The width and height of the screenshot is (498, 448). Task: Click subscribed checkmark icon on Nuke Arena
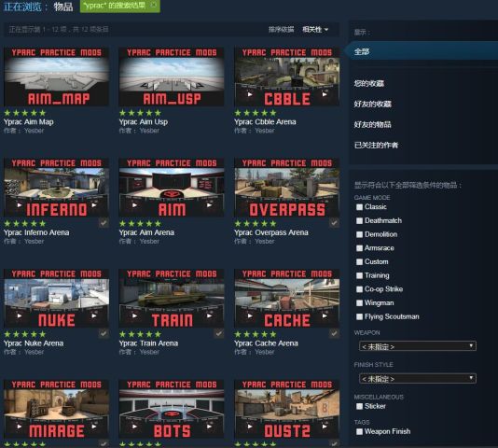tap(104, 333)
